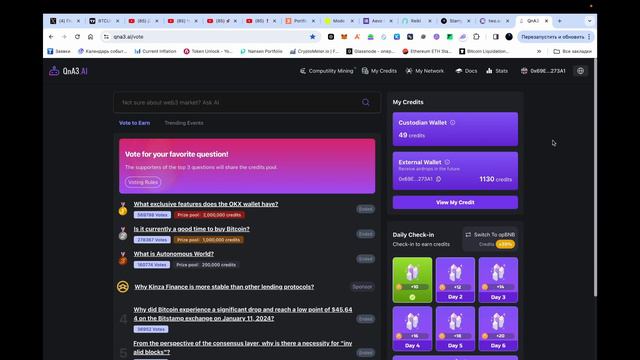Switch check-in network to opBNB
Screen dimensions: 640x360
[490, 239]
